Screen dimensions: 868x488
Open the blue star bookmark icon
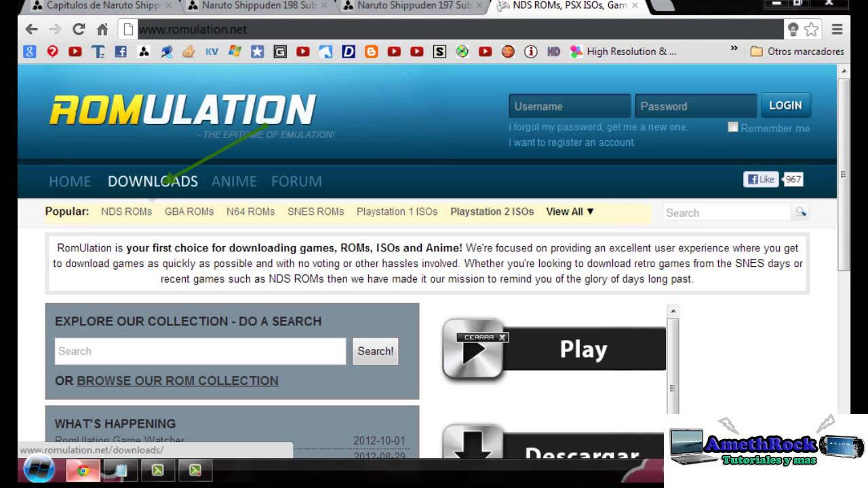[x=257, y=52]
